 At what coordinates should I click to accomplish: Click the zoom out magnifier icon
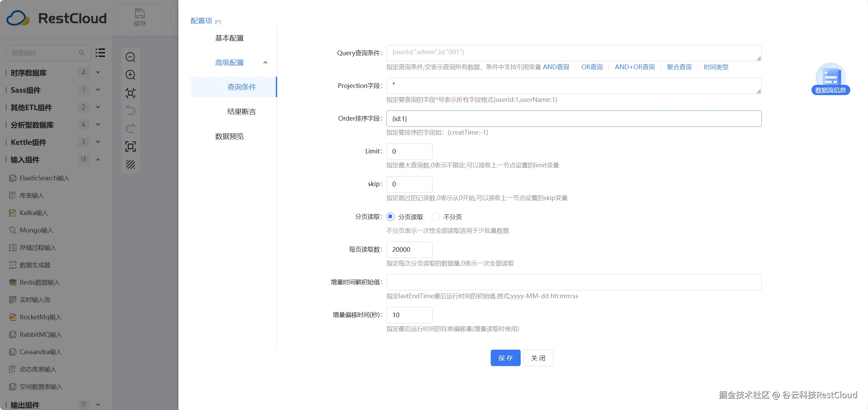coord(130,57)
